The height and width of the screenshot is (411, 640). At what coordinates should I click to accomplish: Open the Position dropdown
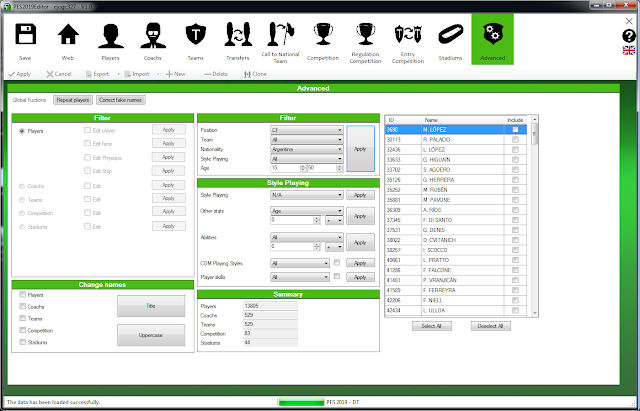[307, 130]
